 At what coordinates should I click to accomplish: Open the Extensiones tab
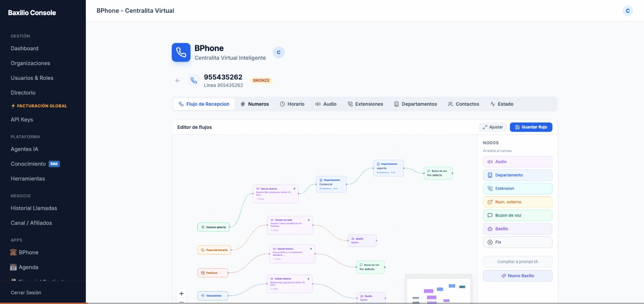[365, 104]
